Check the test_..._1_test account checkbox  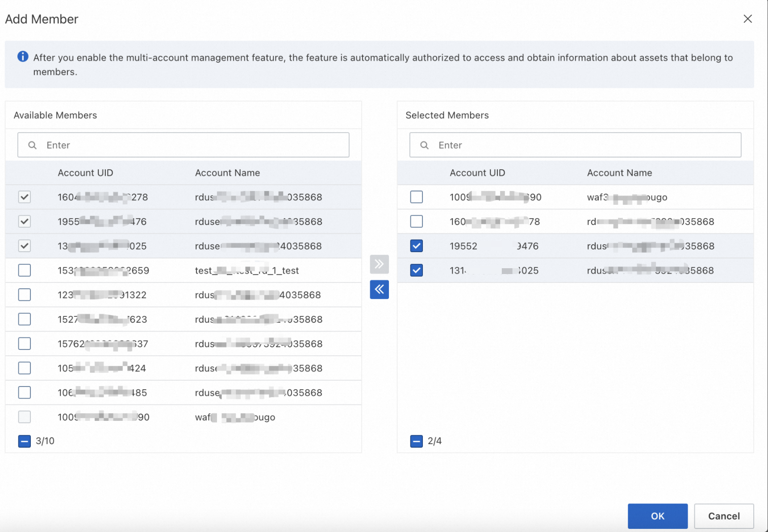tap(25, 270)
